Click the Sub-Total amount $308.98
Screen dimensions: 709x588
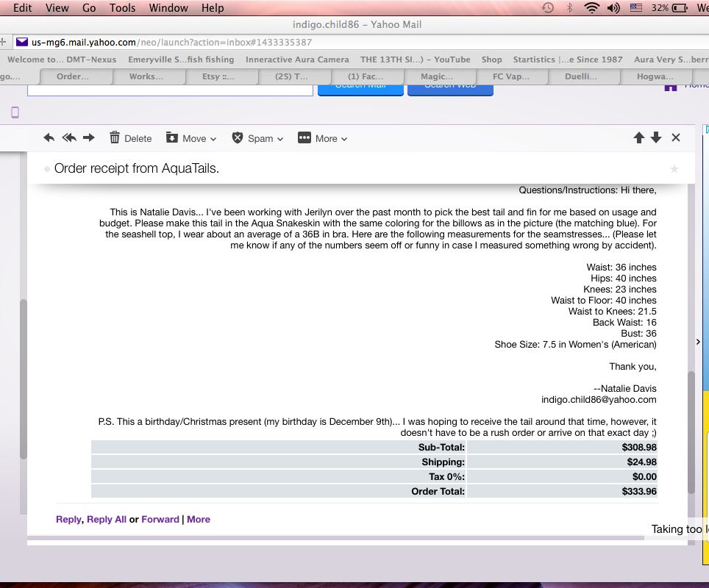coord(639,447)
